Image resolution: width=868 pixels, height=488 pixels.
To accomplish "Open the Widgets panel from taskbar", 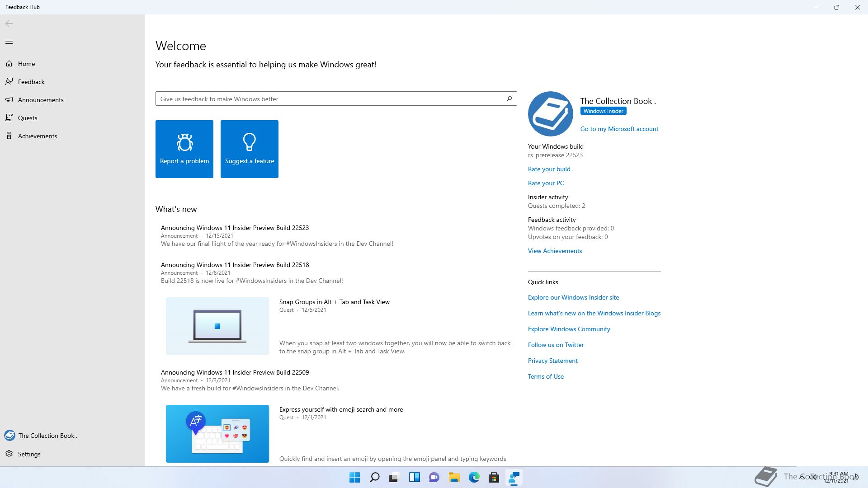I will pos(415,477).
